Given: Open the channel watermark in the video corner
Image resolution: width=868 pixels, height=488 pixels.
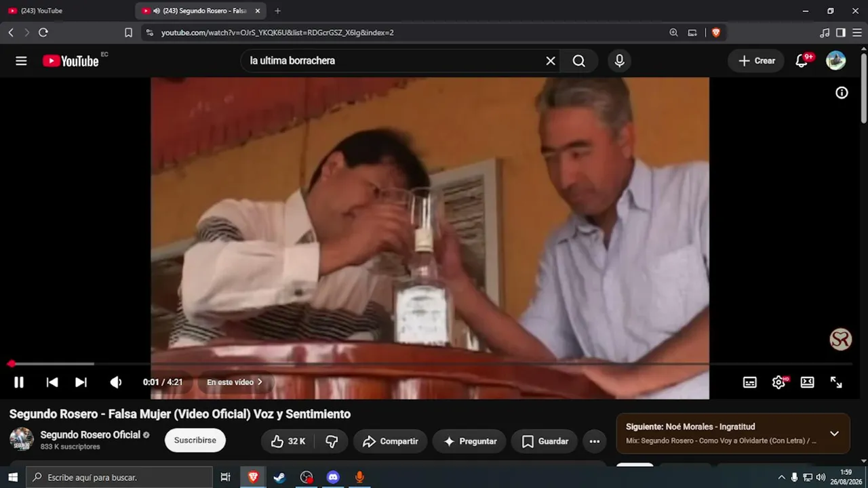Looking at the screenshot, I should click(x=841, y=340).
